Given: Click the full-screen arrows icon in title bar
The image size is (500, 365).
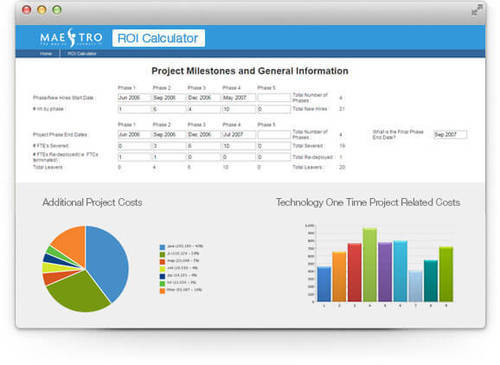Looking at the screenshot, I should click(477, 10).
